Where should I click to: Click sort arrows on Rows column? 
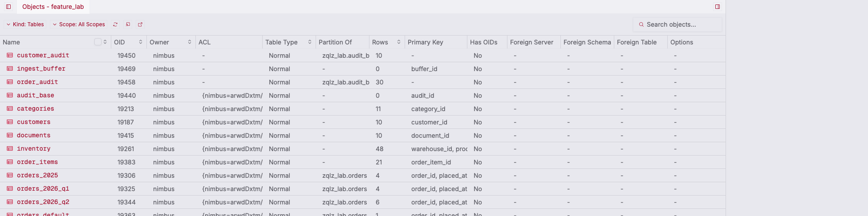399,42
